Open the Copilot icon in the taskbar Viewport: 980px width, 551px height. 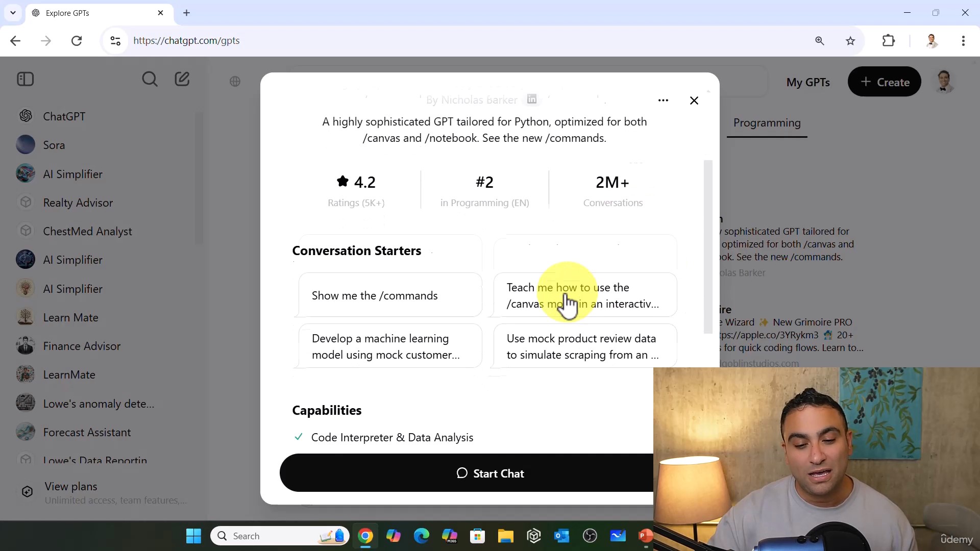point(394,536)
